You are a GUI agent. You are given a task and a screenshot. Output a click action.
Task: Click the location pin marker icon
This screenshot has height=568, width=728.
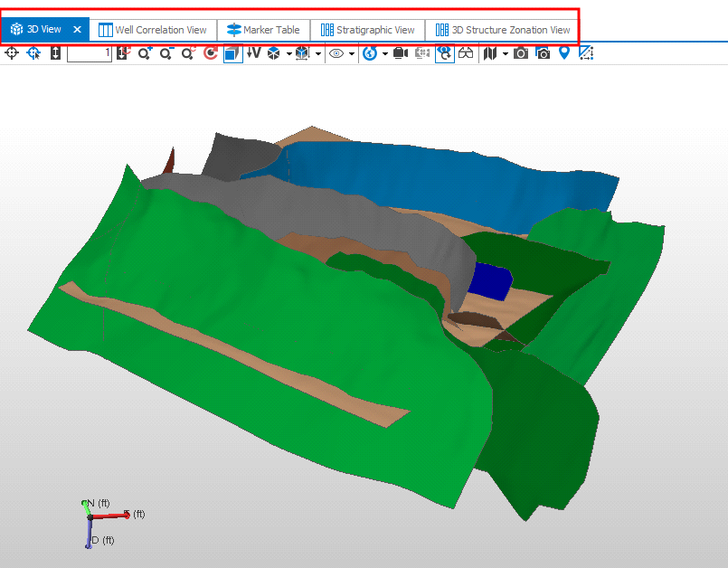coord(564,53)
